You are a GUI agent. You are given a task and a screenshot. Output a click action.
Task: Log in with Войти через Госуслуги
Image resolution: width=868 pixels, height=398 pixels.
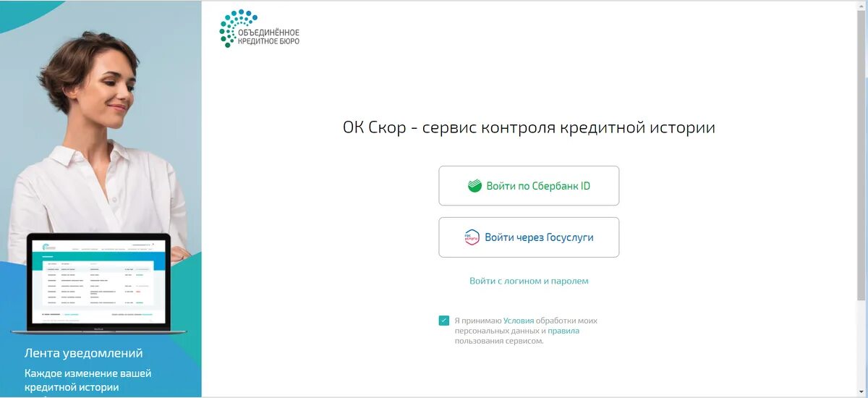coord(529,237)
